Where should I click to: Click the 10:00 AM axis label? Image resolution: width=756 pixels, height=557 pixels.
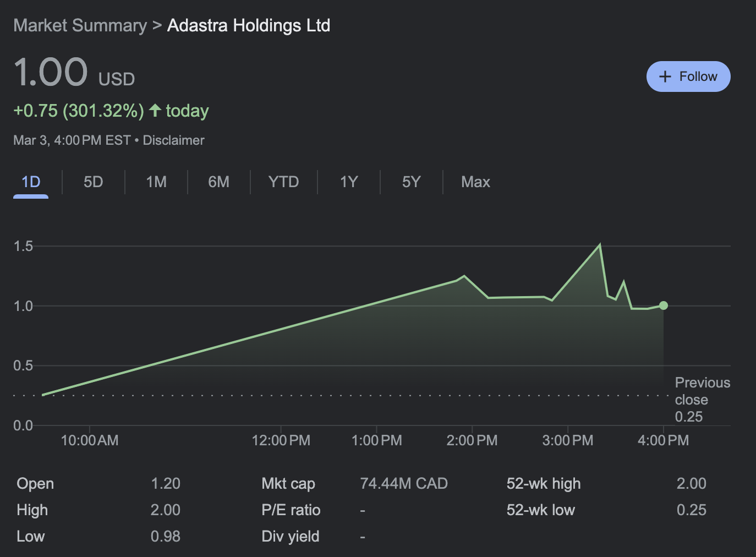pos(90,440)
